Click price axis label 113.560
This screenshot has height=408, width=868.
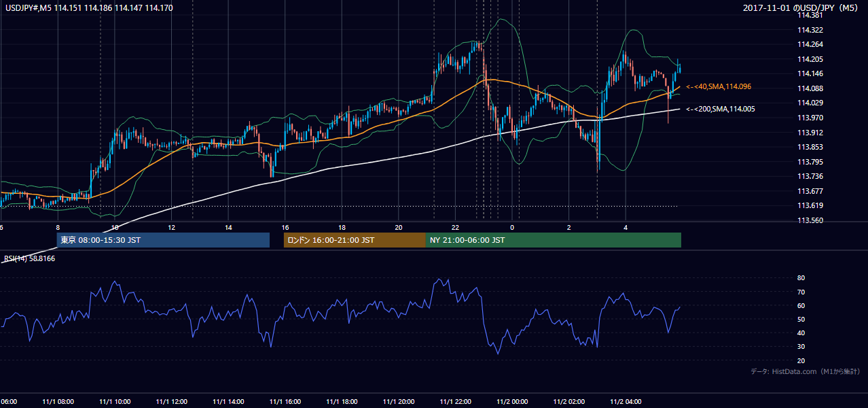point(810,221)
